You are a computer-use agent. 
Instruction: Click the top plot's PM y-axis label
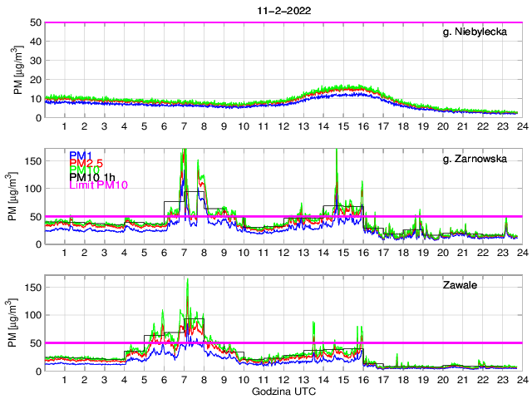[18, 70]
